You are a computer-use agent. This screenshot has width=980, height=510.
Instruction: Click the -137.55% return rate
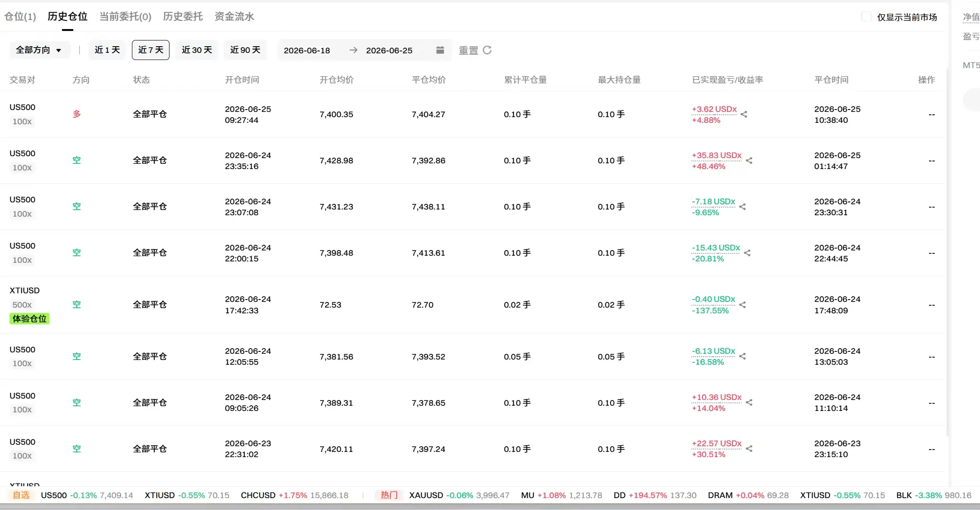[710, 310]
